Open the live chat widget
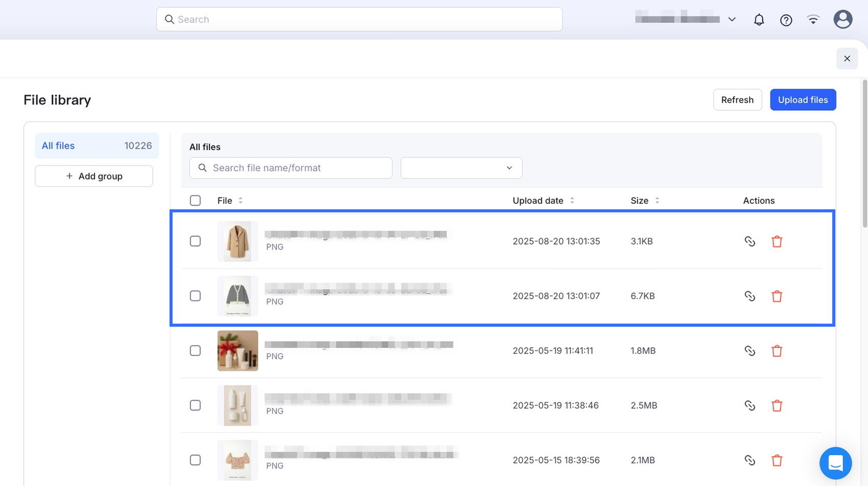868x486 pixels. pos(835,463)
